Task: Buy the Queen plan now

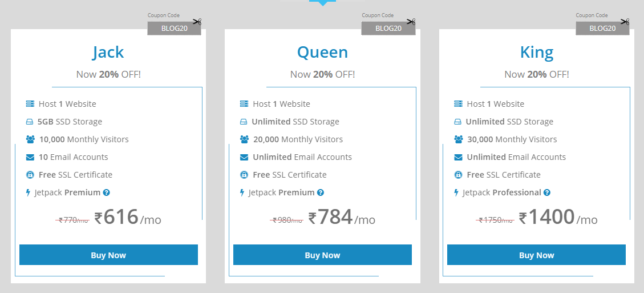Action: [x=322, y=255]
